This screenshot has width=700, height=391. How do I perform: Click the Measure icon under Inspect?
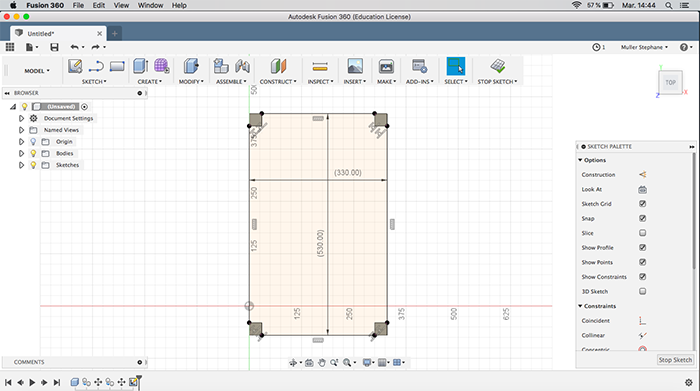click(320, 67)
